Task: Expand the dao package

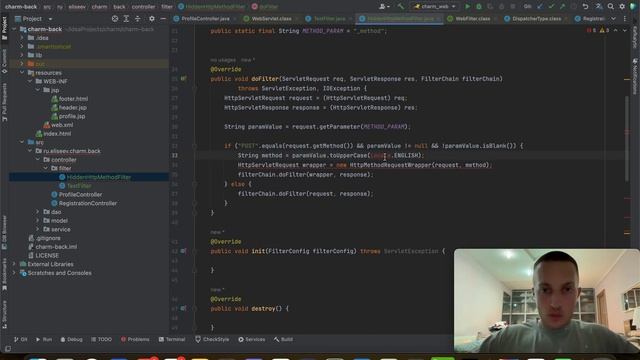Action: (38, 212)
